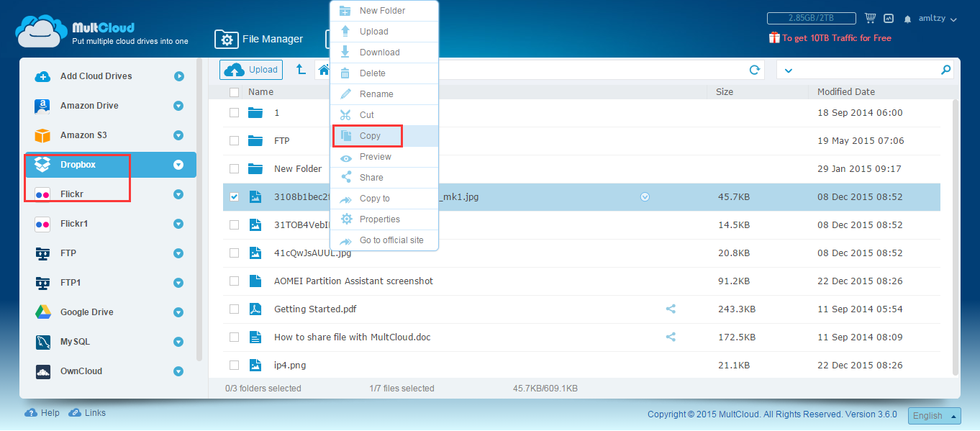The image size is (980, 431).
Task: Expand the Dropbox dropdown arrow
Action: pos(178,165)
